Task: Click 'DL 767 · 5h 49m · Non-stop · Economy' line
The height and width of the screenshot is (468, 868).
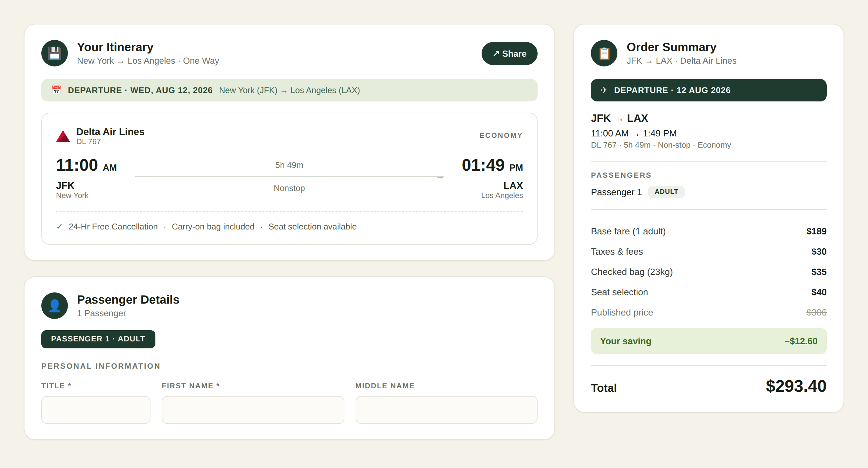Action: (x=661, y=145)
